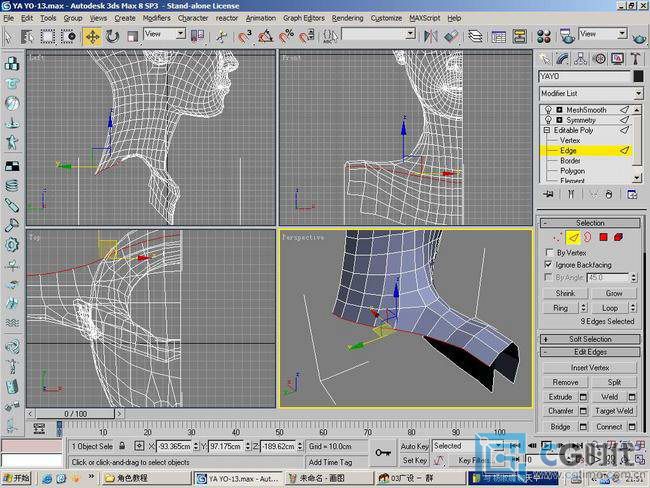Select the Border sub-object selection icon
The image size is (650, 488).
point(588,238)
